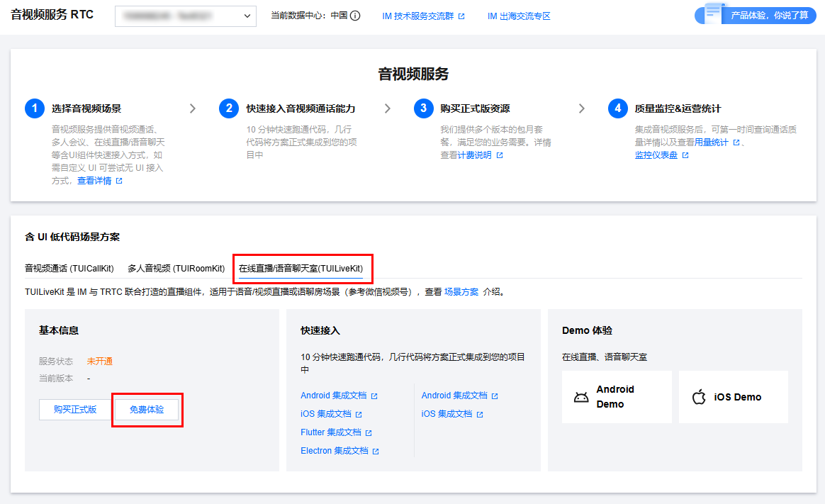Image resolution: width=825 pixels, height=504 pixels.
Task: Click external icon beside IM 技术服务交流群
Action: [461, 16]
